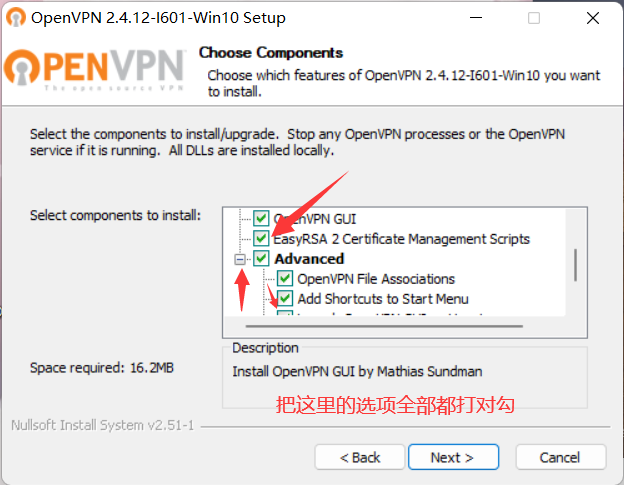Click the OpenVPN logo in header
The height and width of the screenshot is (485, 624).
tap(95, 69)
